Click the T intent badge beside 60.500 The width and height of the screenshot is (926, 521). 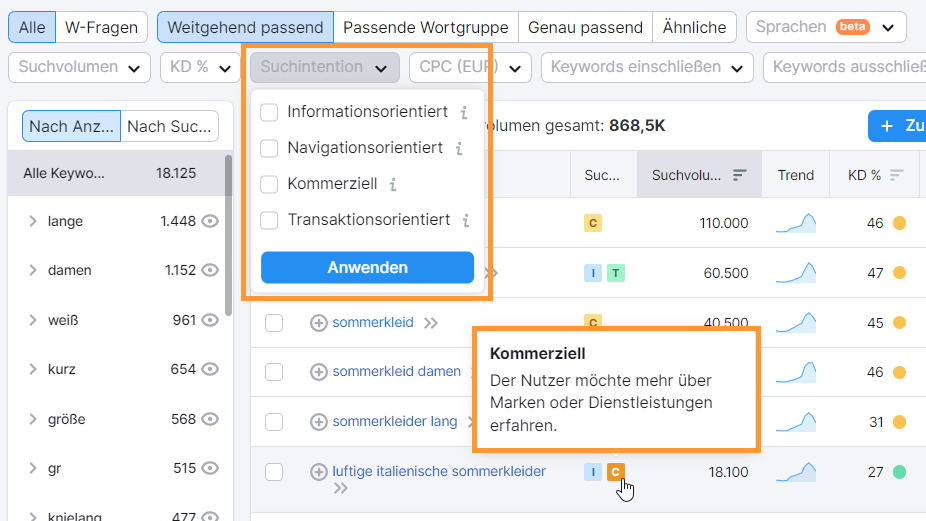616,273
